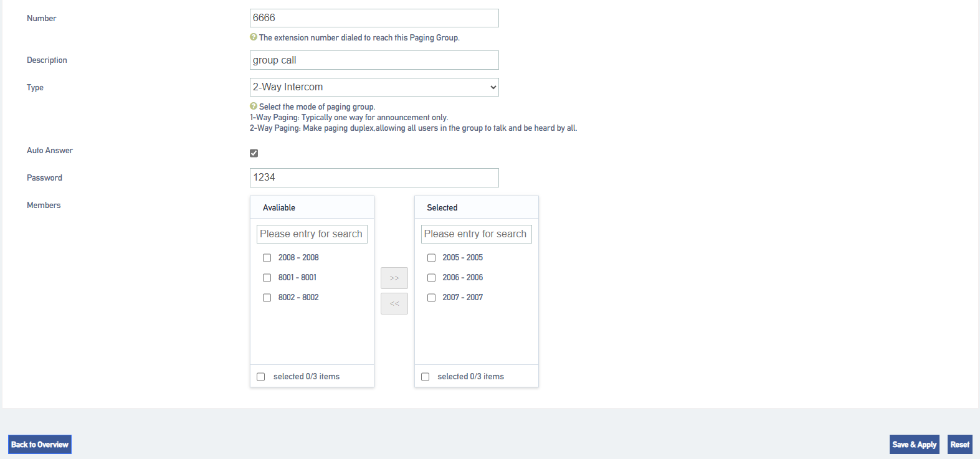Check the 2007 - 2007 selected member
This screenshot has height=459, width=980.
pos(431,298)
